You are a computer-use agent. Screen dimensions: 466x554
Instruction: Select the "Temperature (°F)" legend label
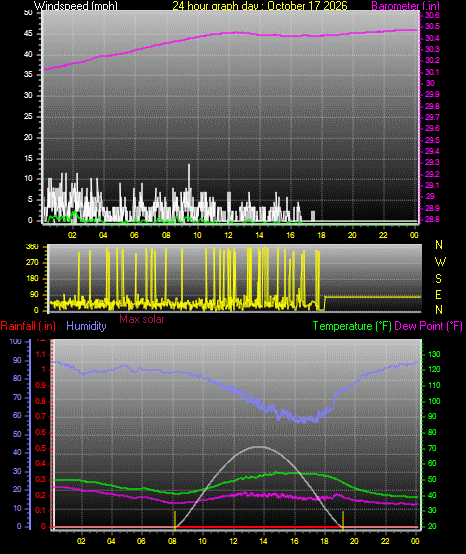[x=352, y=326]
